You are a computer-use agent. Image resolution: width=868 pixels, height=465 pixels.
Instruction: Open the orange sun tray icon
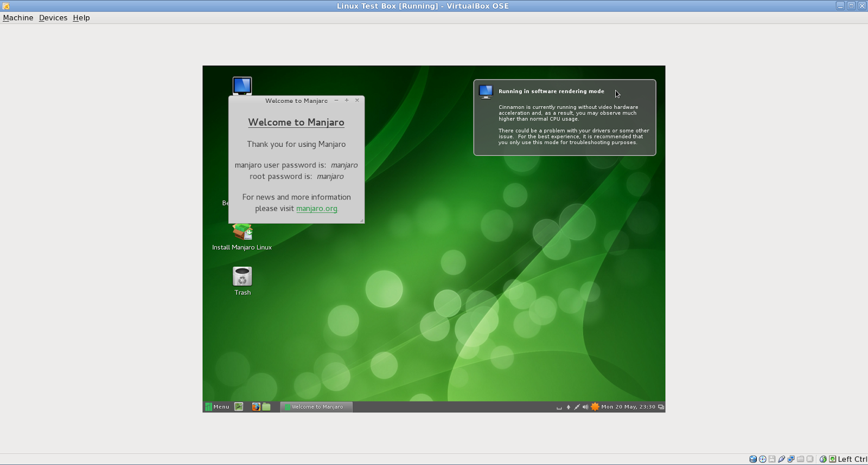pos(595,406)
